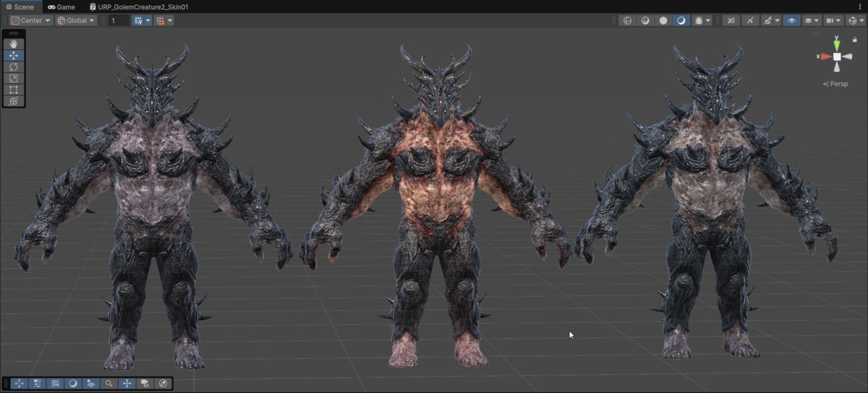Viewport: 868px width, 393px height.
Task: Open the Center pivot mode dropdown
Action: [31, 21]
